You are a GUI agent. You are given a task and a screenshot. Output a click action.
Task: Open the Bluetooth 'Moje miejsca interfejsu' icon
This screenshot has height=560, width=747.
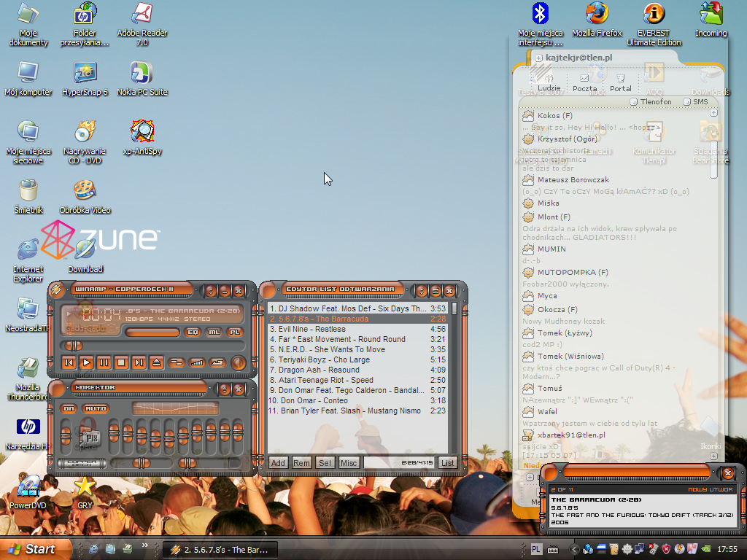pos(541,24)
